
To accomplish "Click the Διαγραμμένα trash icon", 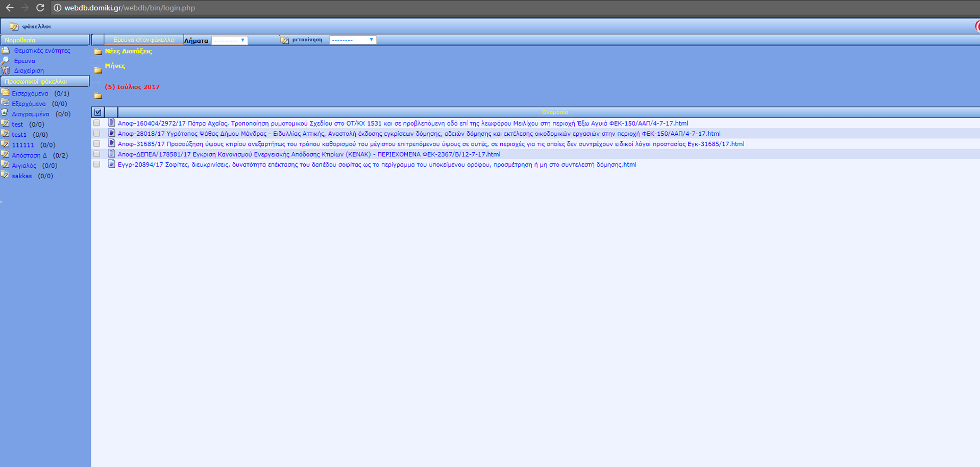I will 5,113.
